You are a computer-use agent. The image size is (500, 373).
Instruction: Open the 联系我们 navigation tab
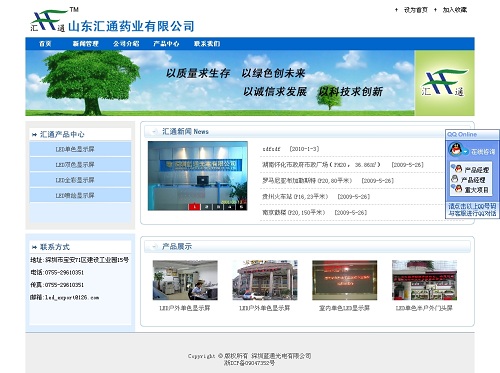207,44
